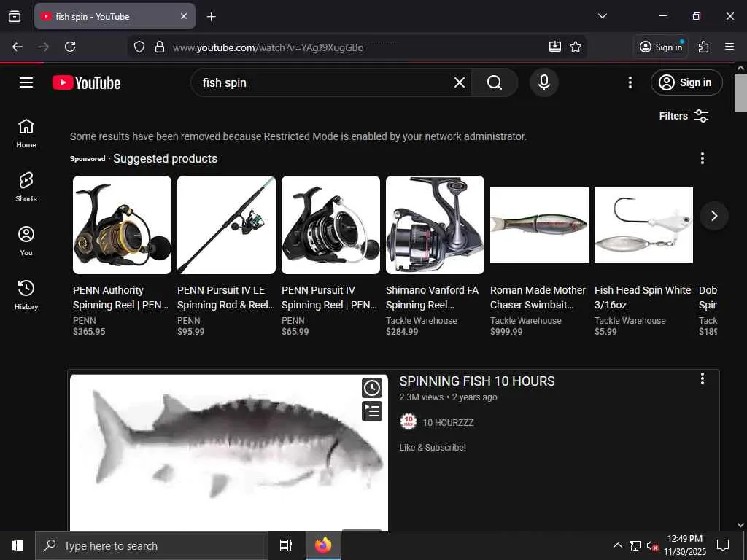
Task: Click the install/save page icon in address bar
Action: coord(554,47)
